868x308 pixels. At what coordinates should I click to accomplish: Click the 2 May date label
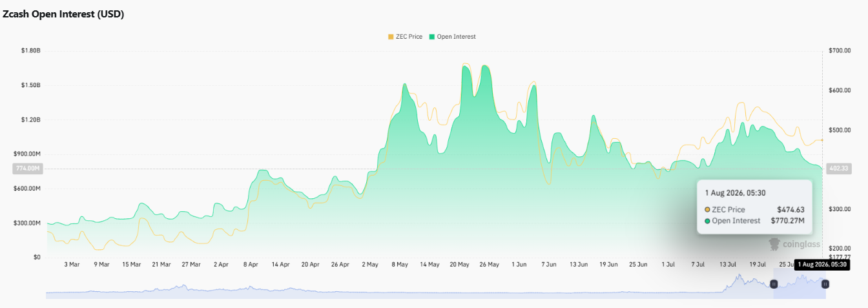click(x=370, y=265)
